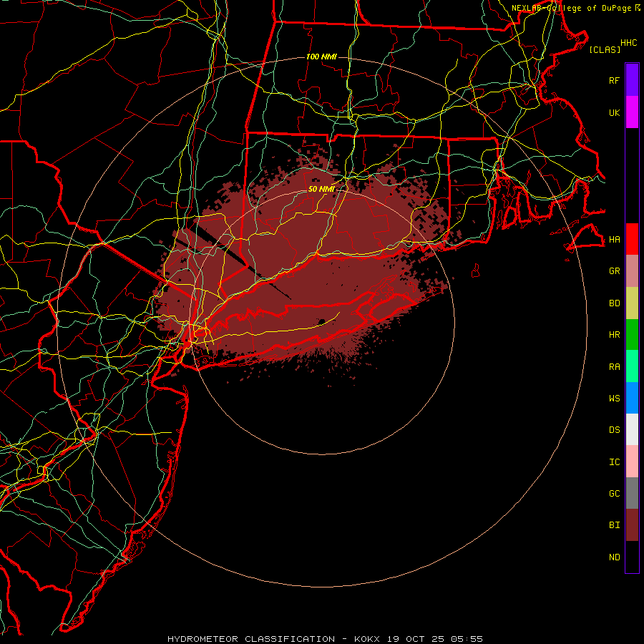Viewport: 644px width, 644px height.
Task: Click the 'ND' legend label
Action: coord(615,557)
